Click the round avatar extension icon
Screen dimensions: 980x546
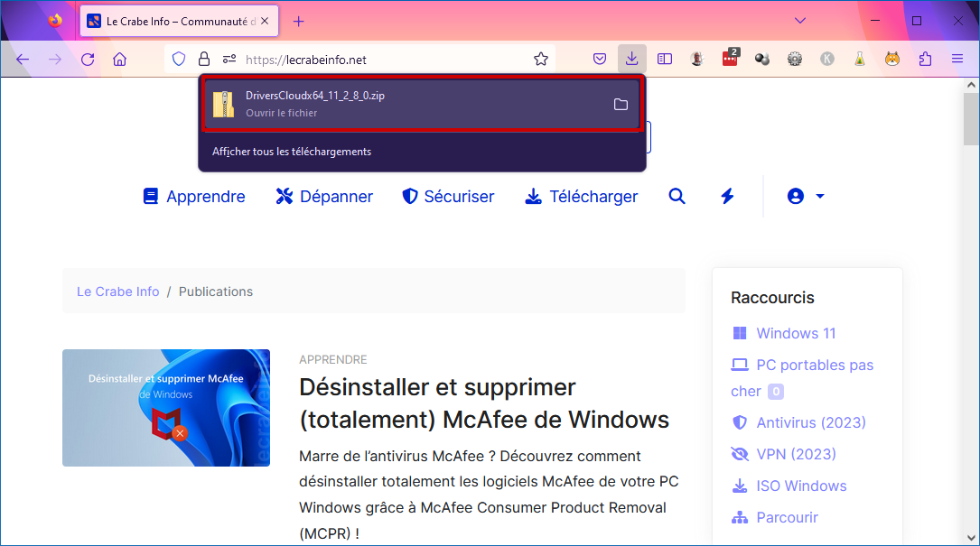click(697, 60)
